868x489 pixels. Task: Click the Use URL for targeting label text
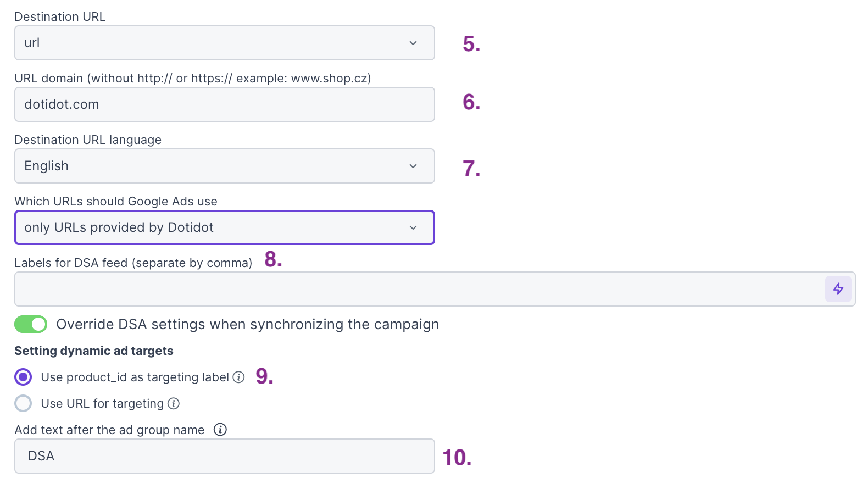(102, 403)
